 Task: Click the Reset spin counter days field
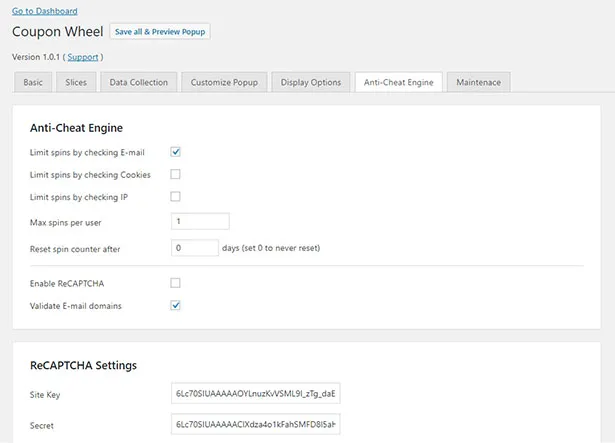click(194, 247)
